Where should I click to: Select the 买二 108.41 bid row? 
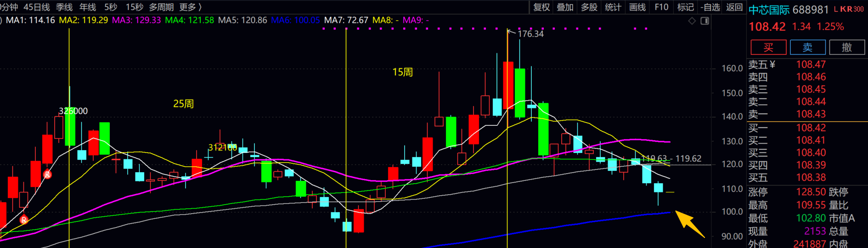click(x=807, y=141)
